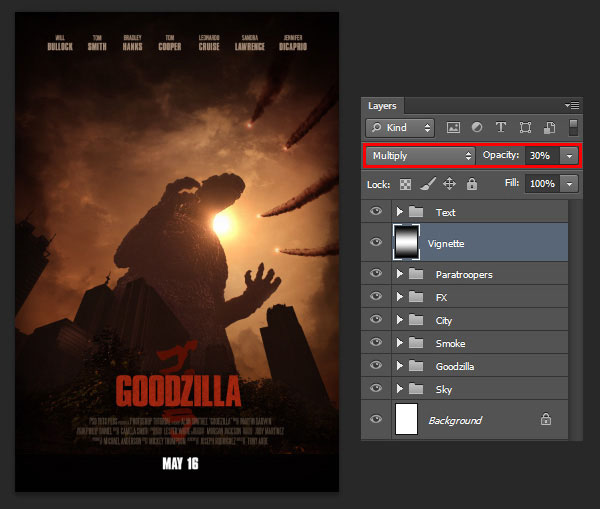The image size is (600, 509).
Task: Filter for shape layers icon
Action: point(525,127)
